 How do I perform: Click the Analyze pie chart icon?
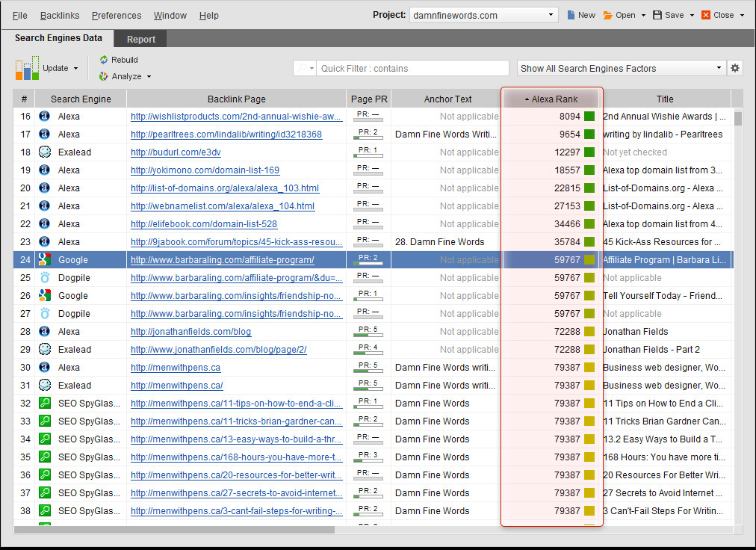pyautogui.click(x=104, y=76)
